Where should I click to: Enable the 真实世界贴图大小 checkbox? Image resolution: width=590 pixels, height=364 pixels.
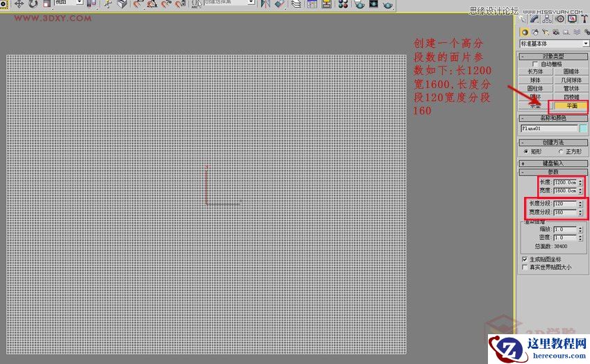[x=525, y=268]
